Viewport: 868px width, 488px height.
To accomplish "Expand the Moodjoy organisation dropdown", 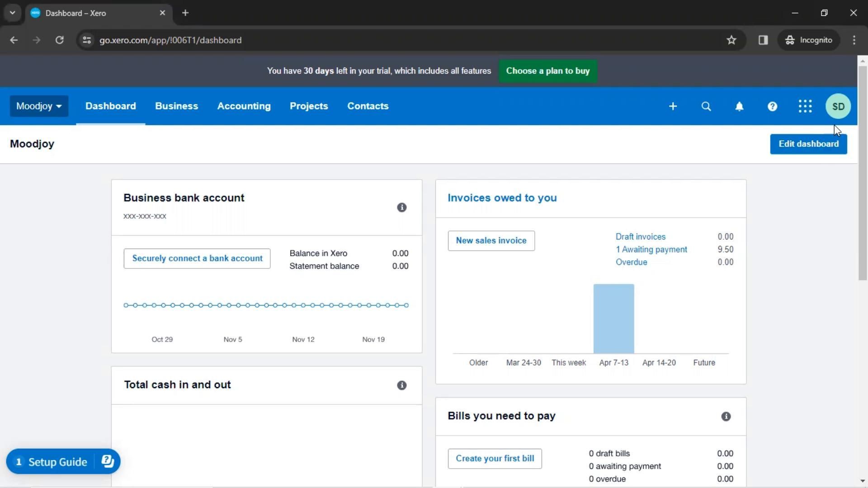I will (39, 106).
